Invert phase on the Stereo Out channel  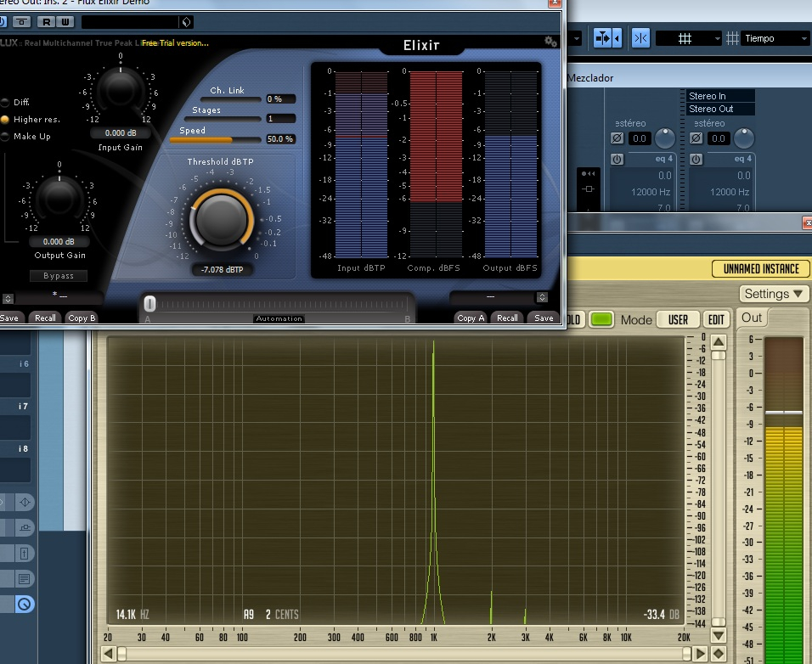pyautogui.click(x=696, y=138)
